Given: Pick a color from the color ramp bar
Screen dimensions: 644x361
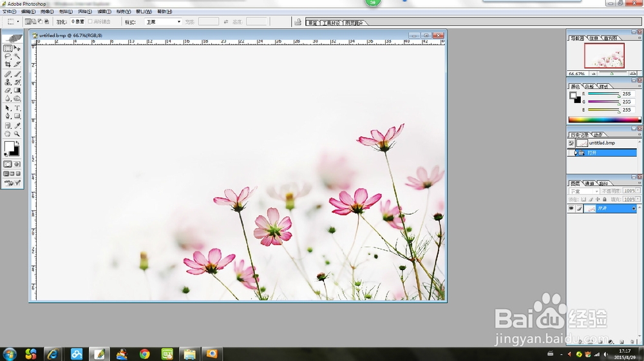Looking at the screenshot, I should [x=604, y=120].
